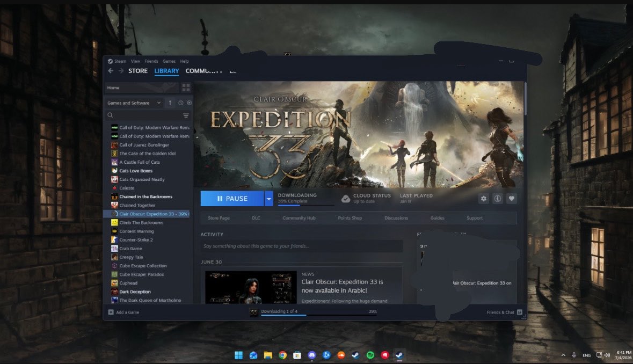Open the Games menu
633x364 pixels.
tap(169, 61)
